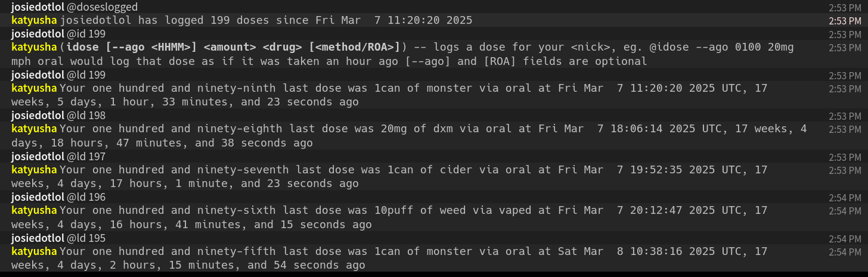Click katyusha nick on the 199 doses message
The height and width of the screenshot is (277, 868).
pyautogui.click(x=34, y=20)
